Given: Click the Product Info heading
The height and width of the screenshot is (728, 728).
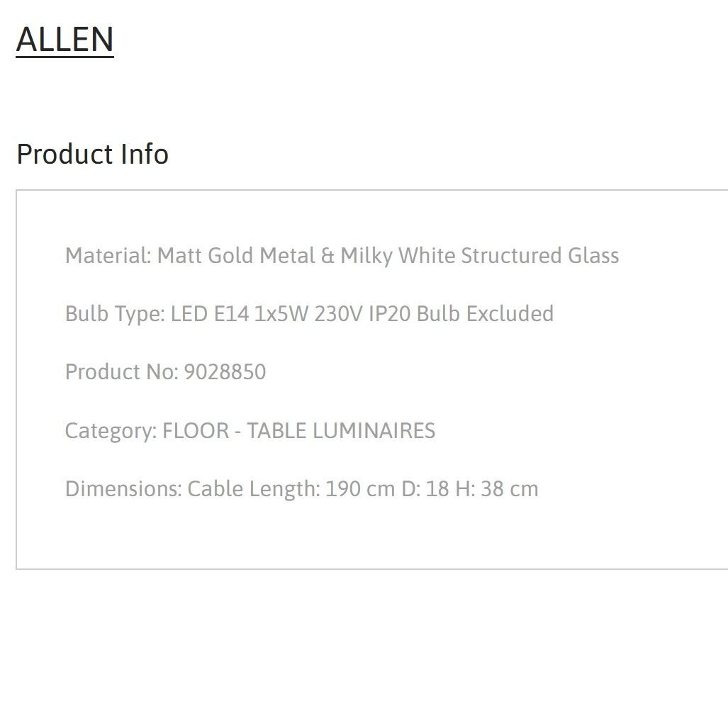Looking at the screenshot, I should (92, 154).
